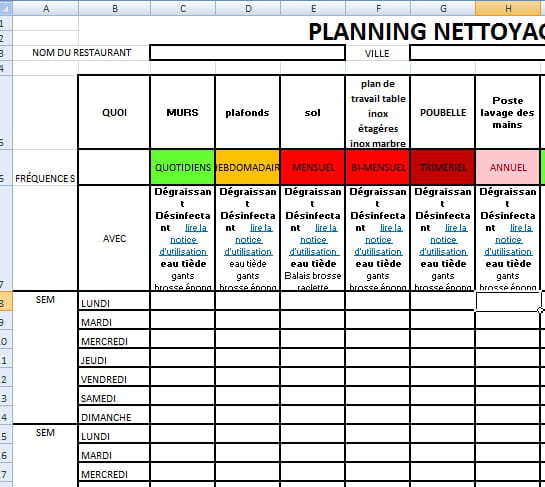The image size is (545, 487).
Task: Select column F header
Action: [378, 8]
